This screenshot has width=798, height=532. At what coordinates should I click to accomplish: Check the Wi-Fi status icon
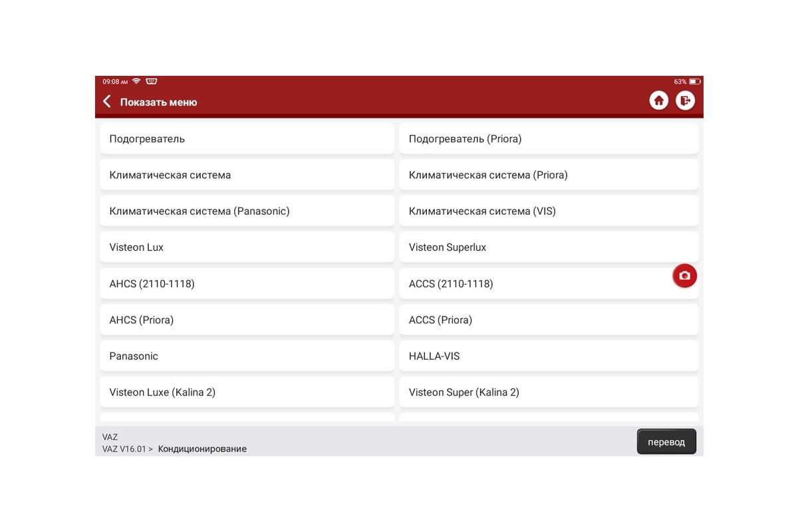(x=136, y=81)
